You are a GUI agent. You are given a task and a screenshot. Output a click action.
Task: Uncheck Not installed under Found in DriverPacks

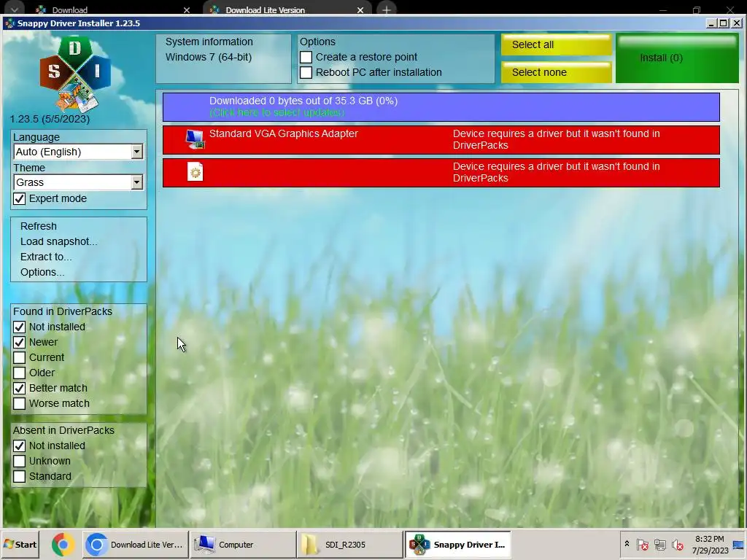coord(19,327)
